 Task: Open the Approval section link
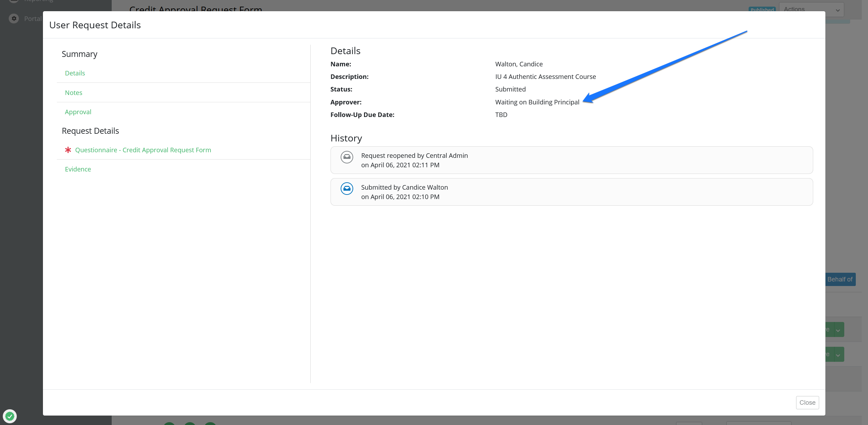tap(78, 112)
